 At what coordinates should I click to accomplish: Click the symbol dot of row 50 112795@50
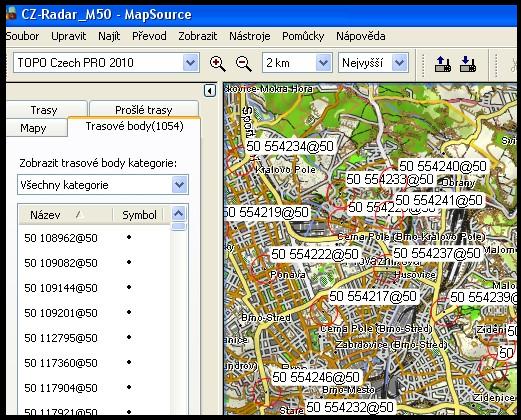[129, 337]
